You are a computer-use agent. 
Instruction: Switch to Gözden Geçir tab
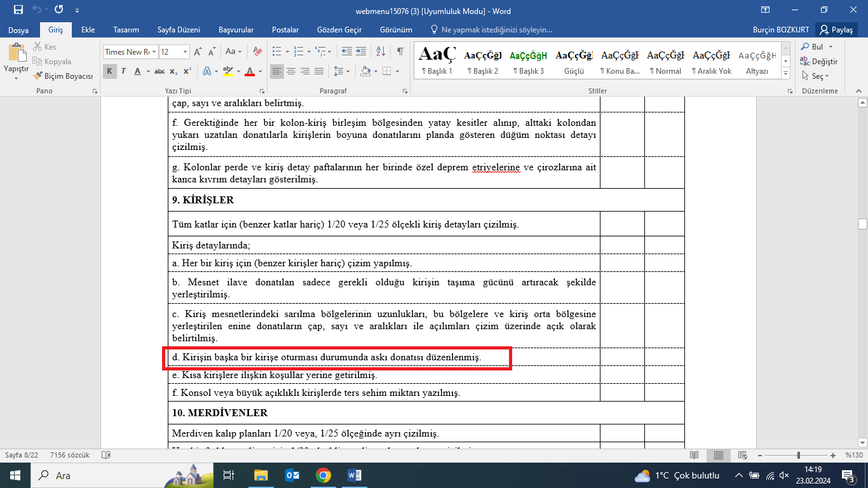[x=339, y=30]
